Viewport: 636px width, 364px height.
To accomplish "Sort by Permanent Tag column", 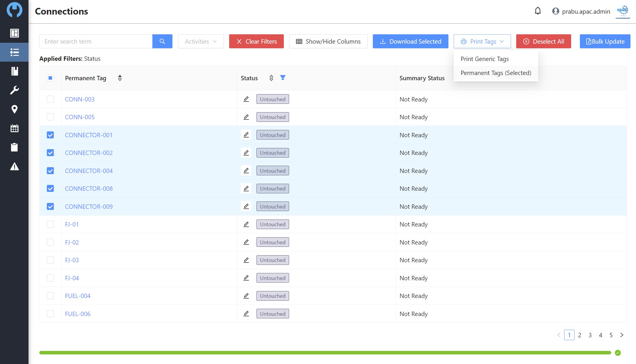I will point(120,78).
